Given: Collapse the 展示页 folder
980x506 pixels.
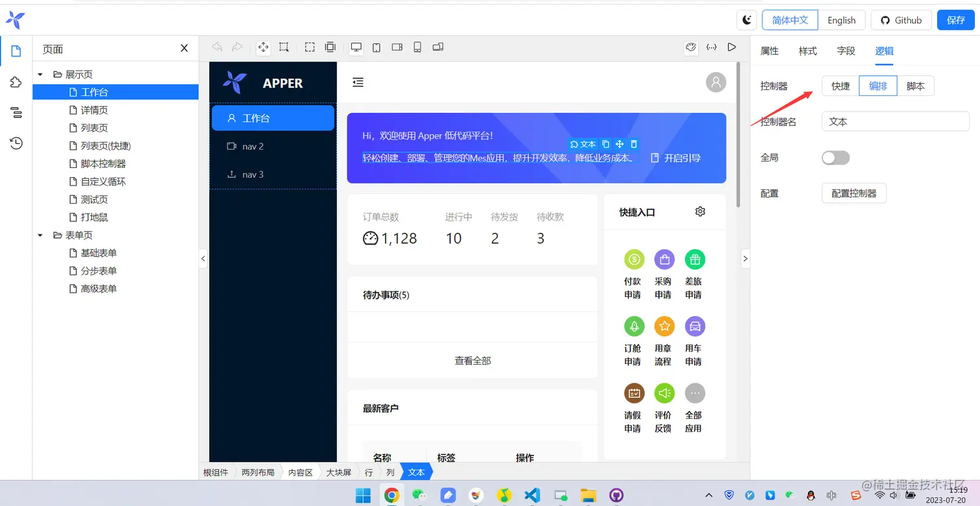Looking at the screenshot, I should pyautogui.click(x=40, y=75).
